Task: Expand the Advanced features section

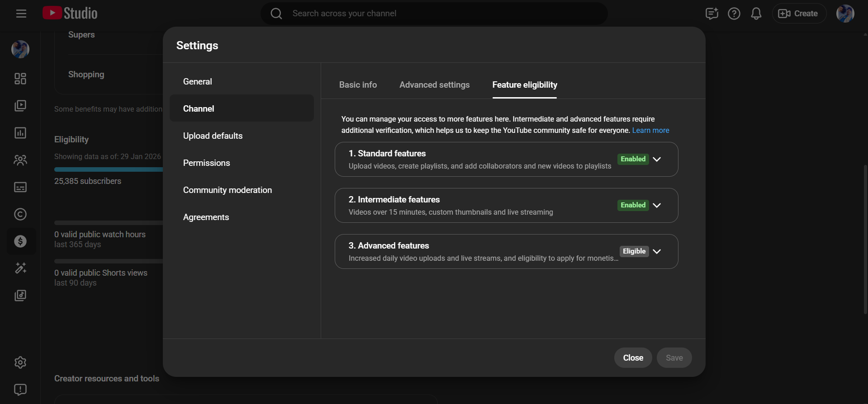Action: point(657,251)
